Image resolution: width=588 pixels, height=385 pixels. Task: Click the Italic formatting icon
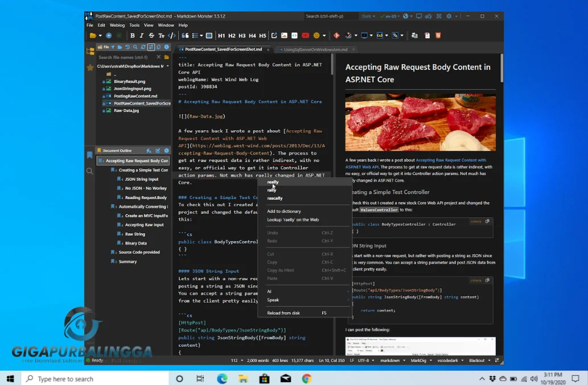[141, 36]
